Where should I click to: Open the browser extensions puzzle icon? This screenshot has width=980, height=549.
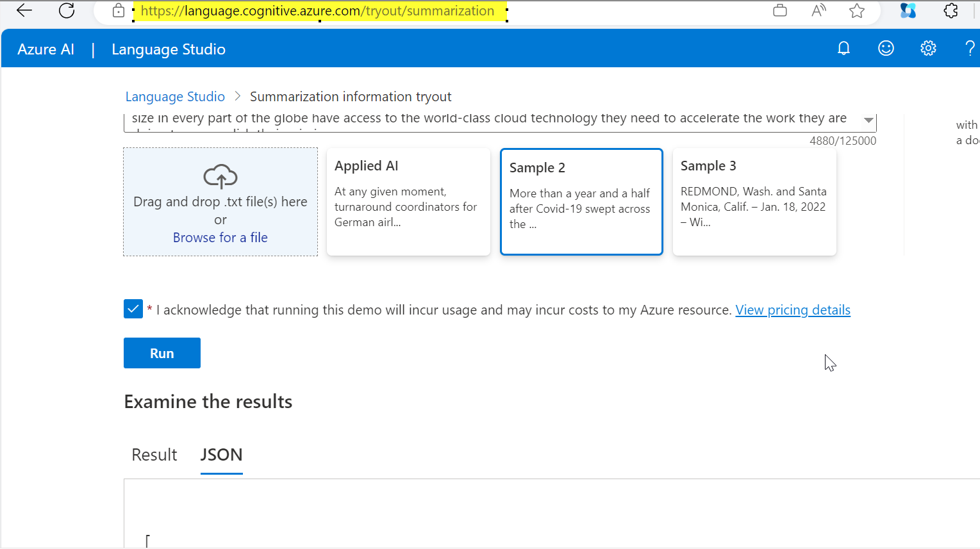click(x=951, y=10)
